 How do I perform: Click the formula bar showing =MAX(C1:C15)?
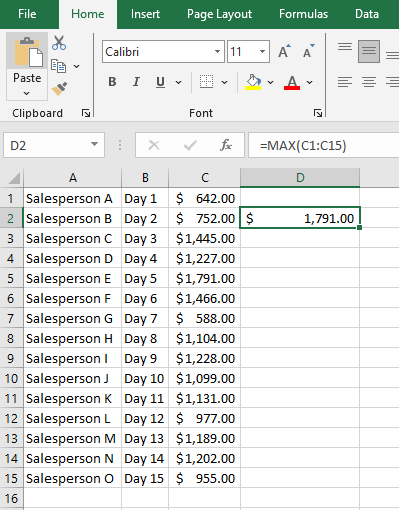click(x=323, y=145)
